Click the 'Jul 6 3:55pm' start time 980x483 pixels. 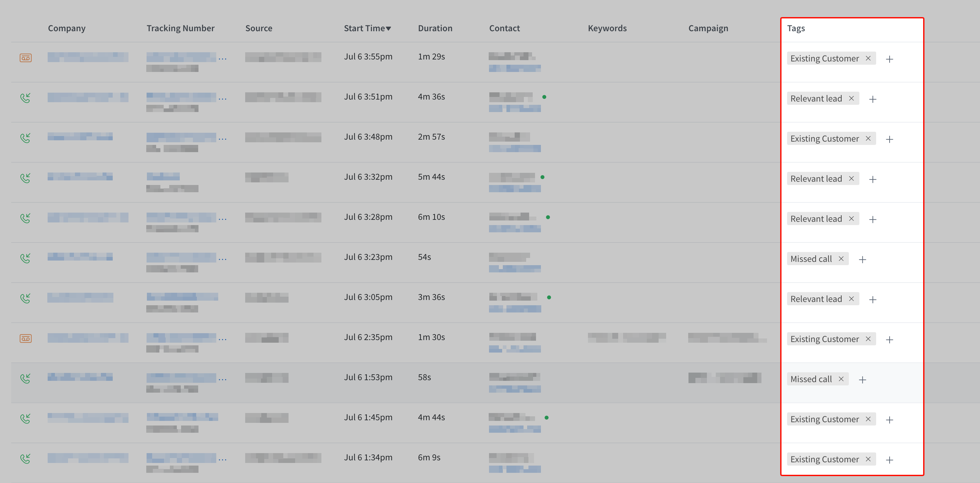(x=368, y=56)
